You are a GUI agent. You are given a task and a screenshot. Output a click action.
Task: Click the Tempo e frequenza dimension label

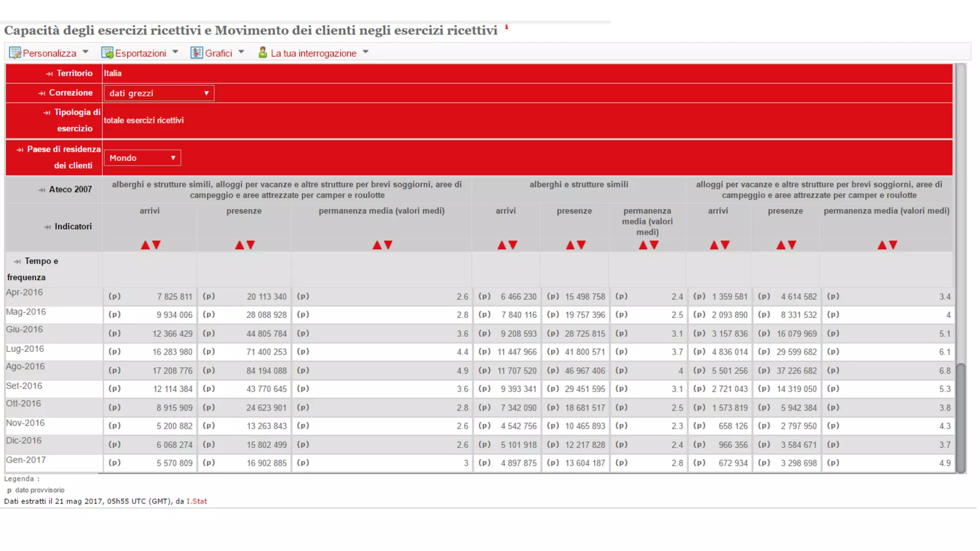pos(41,261)
